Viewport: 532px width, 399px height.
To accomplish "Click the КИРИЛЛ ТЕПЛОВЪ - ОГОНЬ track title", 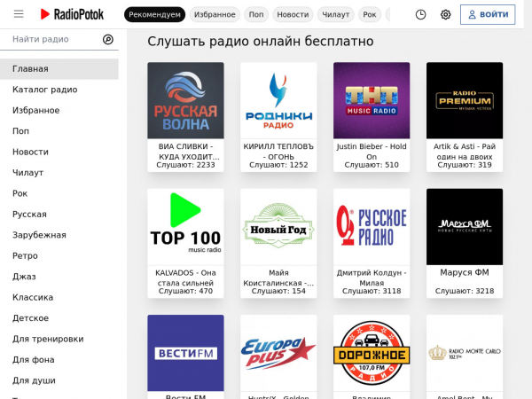I will point(278,152).
